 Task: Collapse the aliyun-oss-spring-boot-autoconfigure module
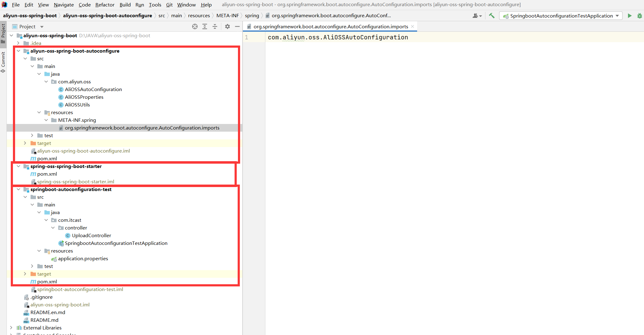click(18, 51)
